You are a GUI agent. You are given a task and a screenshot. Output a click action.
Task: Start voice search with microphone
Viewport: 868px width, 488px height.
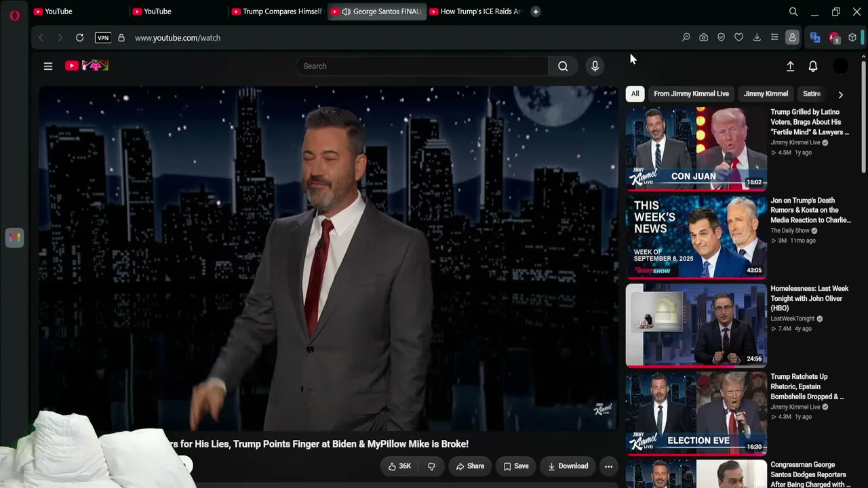coord(595,66)
